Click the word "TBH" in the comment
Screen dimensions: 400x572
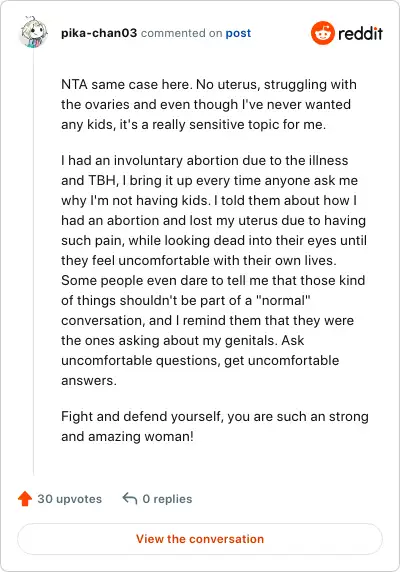pos(103,181)
